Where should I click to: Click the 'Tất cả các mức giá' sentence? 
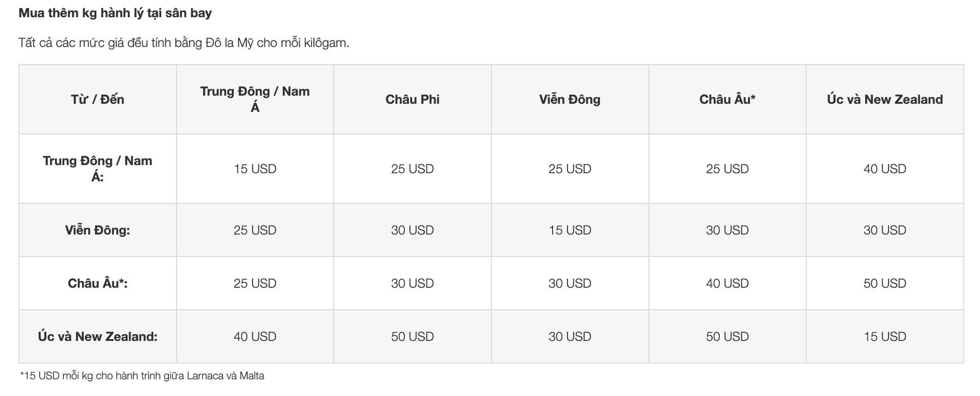click(184, 42)
